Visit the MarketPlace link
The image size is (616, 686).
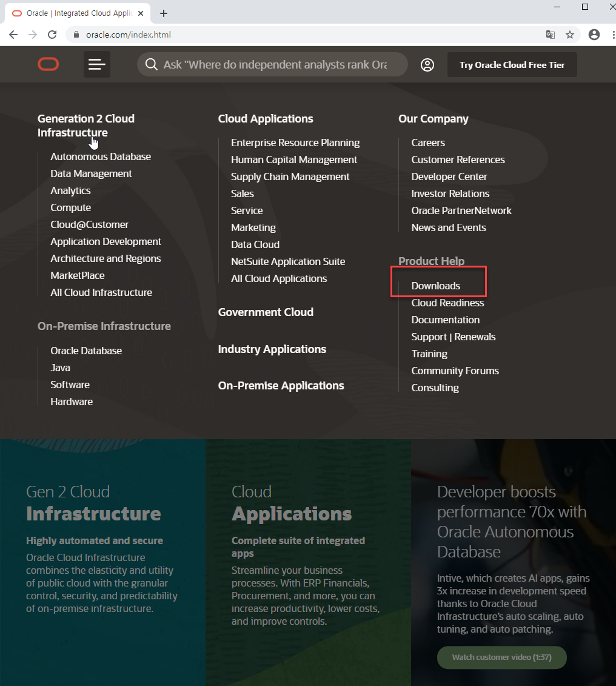(78, 275)
